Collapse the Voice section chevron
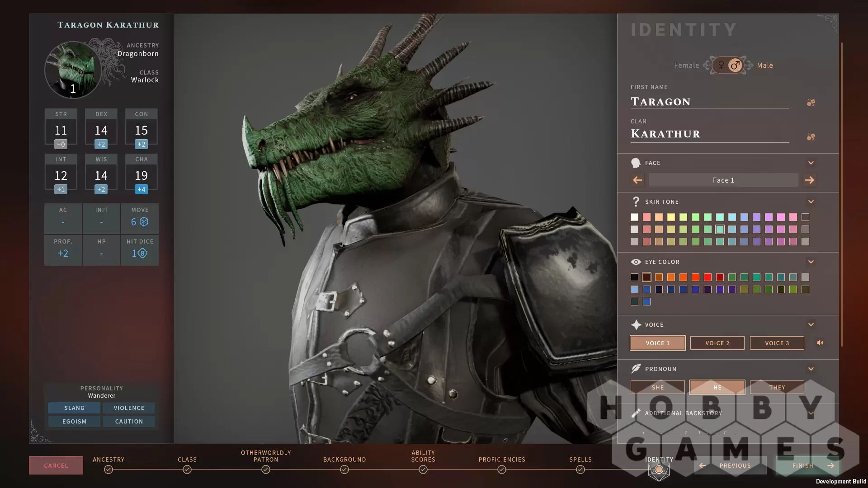This screenshot has width=868, height=488. coord(811,324)
